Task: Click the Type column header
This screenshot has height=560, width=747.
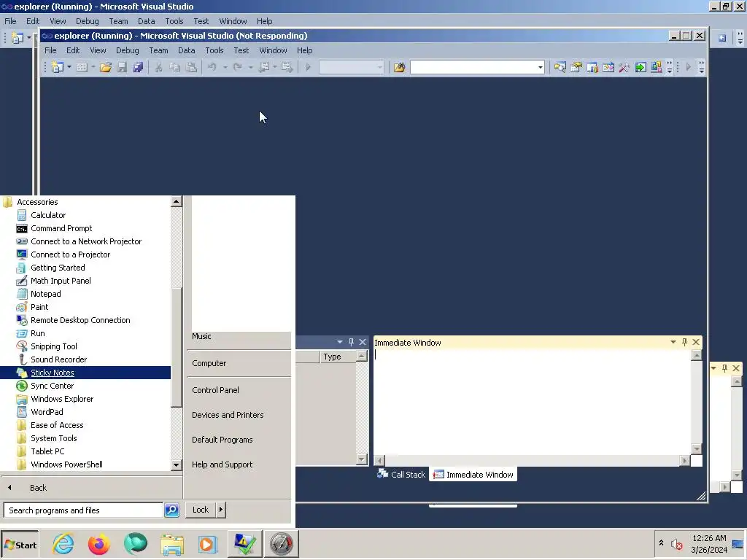Action: pos(337,357)
